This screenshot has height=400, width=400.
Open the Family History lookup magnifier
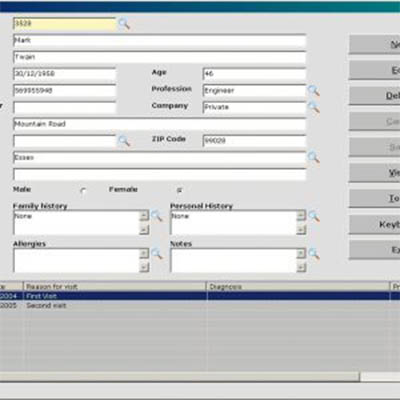click(x=156, y=216)
